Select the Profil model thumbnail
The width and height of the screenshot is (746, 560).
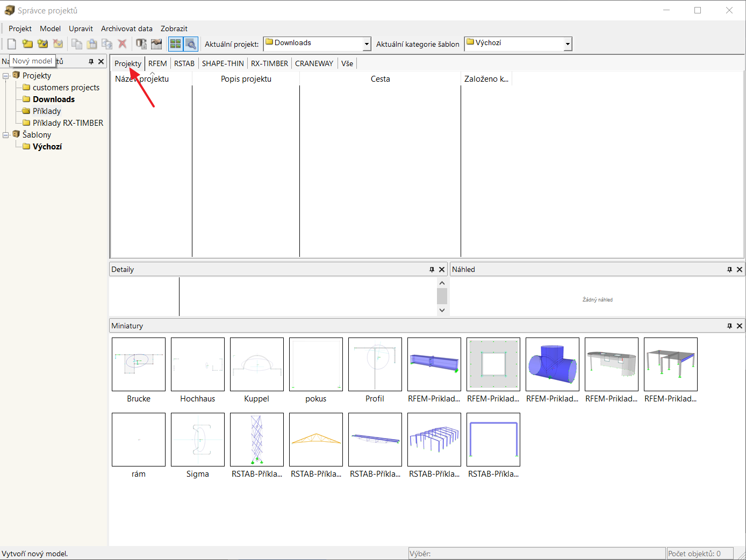pyautogui.click(x=375, y=364)
